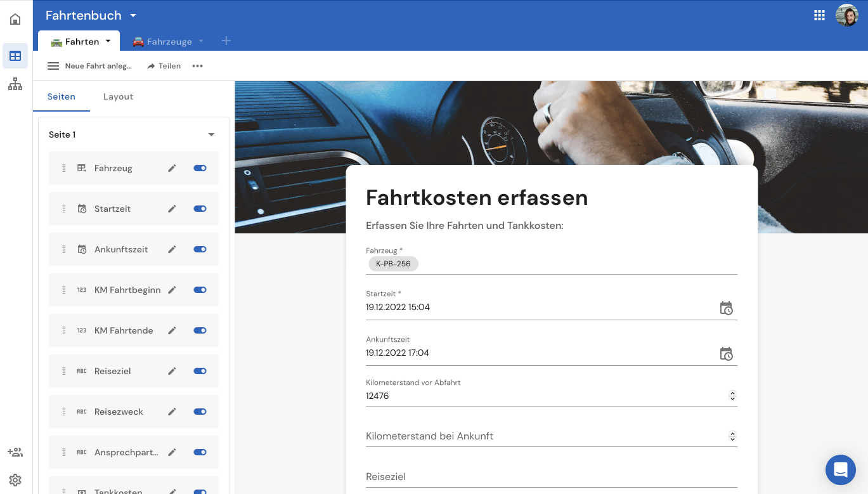Edit the KM Fahrtbeginn field
This screenshot has width=868, height=494.
coord(172,290)
